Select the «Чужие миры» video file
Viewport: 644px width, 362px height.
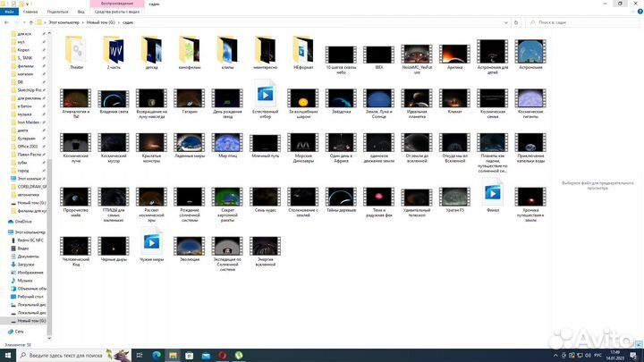pyautogui.click(x=152, y=241)
